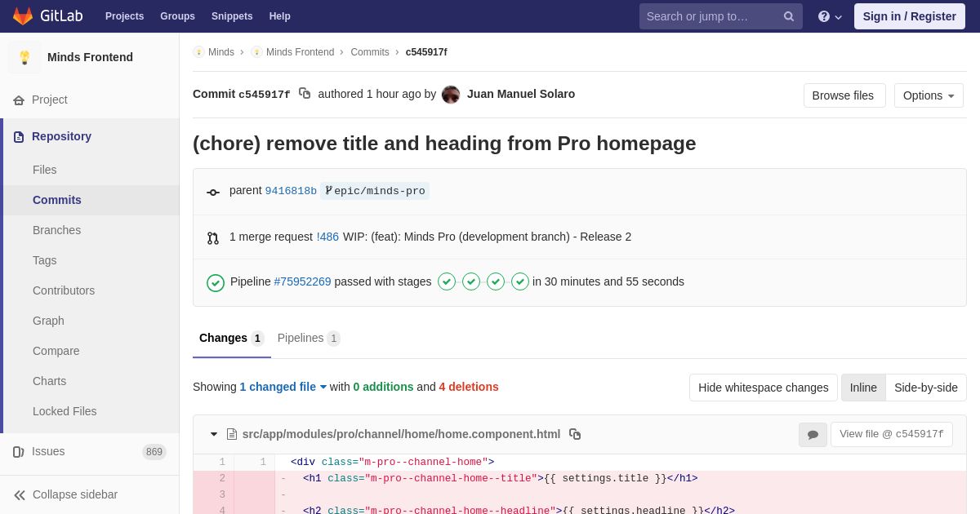
Task: Open Contributors in the sidebar
Action: pyautogui.click(x=64, y=290)
